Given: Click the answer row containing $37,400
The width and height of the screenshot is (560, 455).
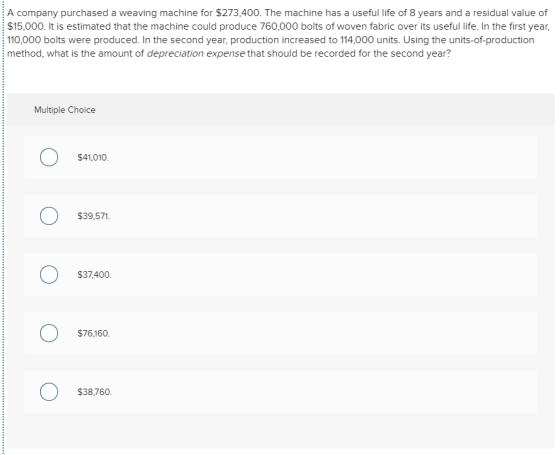Looking at the screenshot, I should pyautogui.click(x=280, y=275).
